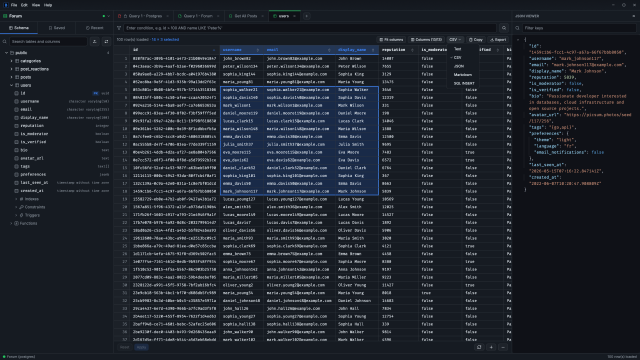Screen dimensions: 640x360
Task: Click the Forum (postgres) status bar entry
Action: point(19,357)
